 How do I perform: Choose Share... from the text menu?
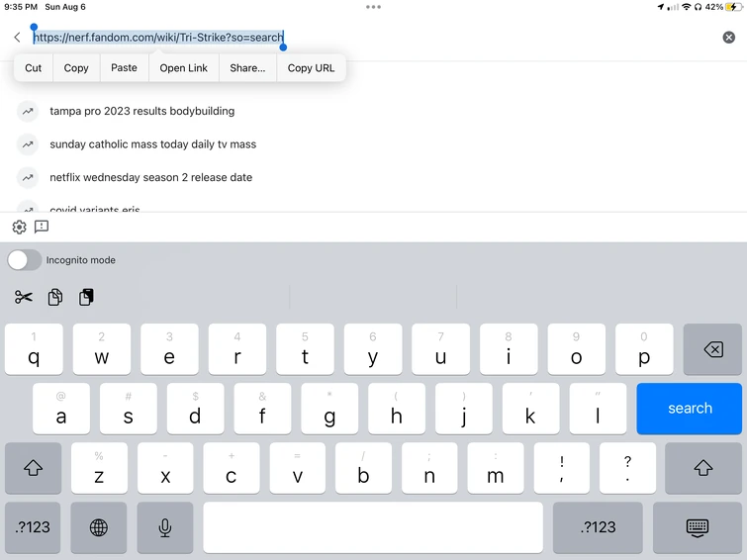pyautogui.click(x=247, y=68)
